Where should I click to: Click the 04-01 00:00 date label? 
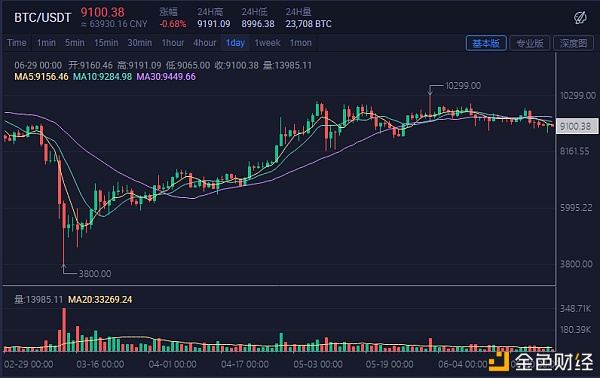pyautogui.click(x=173, y=364)
